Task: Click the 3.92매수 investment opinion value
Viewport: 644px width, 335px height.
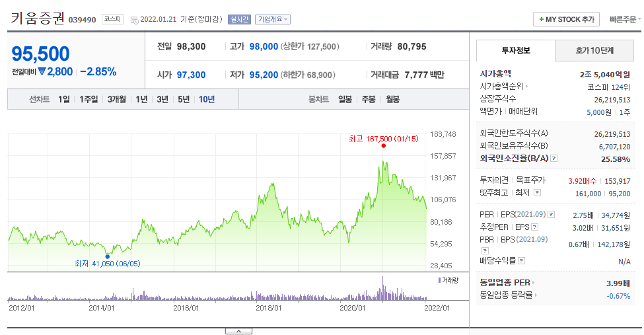Action: point(583,181)
